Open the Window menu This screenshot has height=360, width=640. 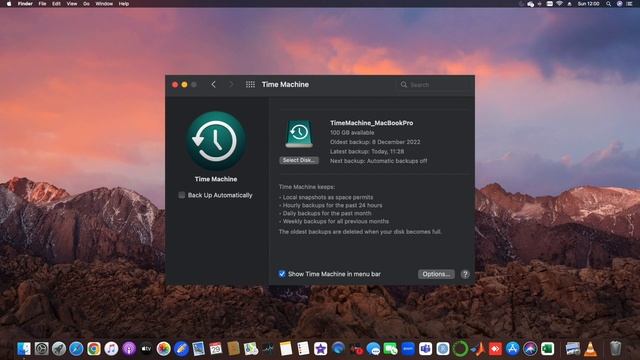coord(104,4)
